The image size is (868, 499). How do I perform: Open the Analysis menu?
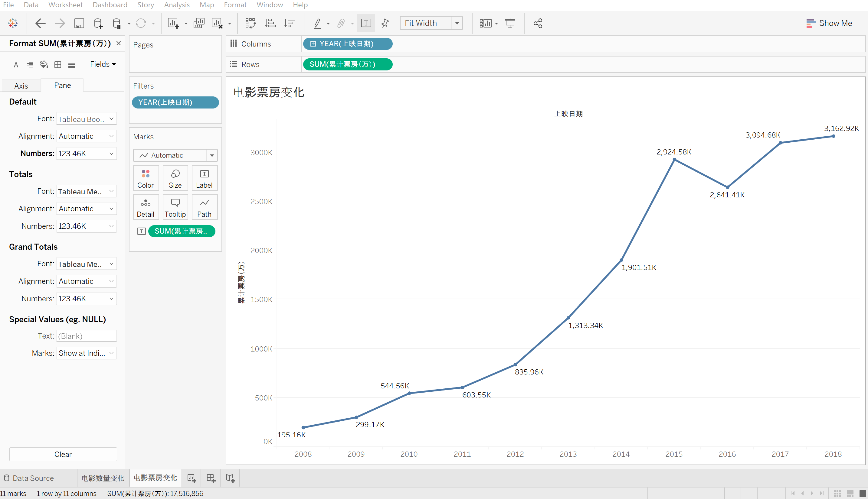click(x=177, y=5)
